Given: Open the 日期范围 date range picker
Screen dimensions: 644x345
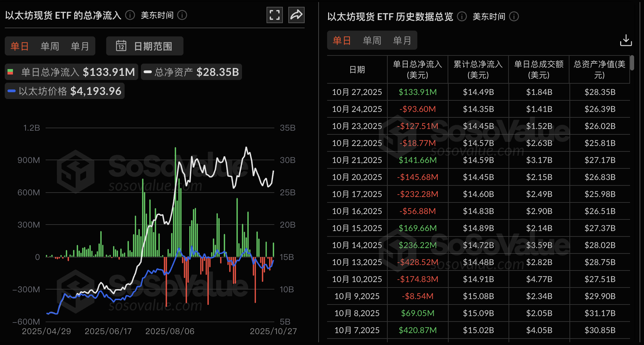Looking at the screenshot, I should click(145, 46).
